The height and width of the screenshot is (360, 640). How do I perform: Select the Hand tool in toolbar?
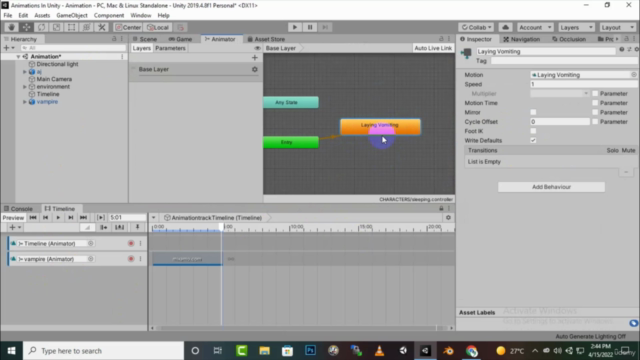point(11,27)
